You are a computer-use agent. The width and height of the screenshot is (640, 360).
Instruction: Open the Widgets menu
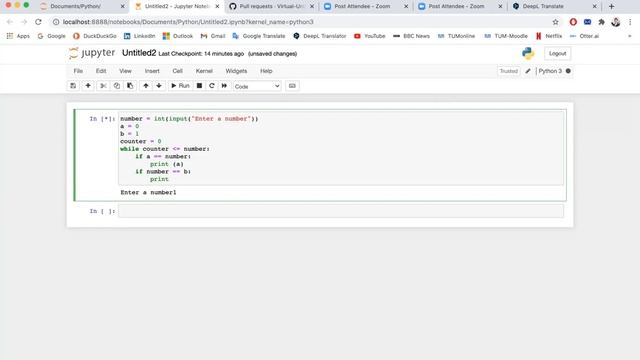[236, 71]
